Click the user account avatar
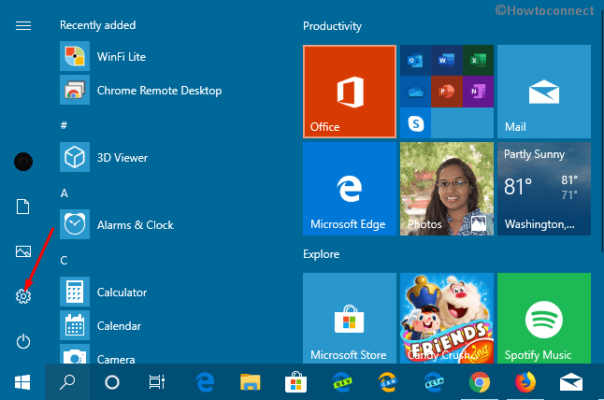Image resolution: width=604 pixels, height=400 pixels. coord(23,161)
